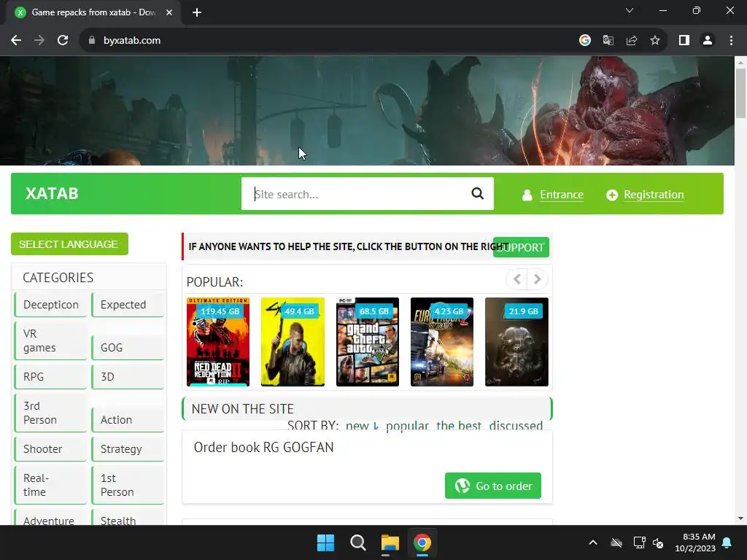Open the VR games category
Viewport: 747px width, 560px height.
coord(50,341)
